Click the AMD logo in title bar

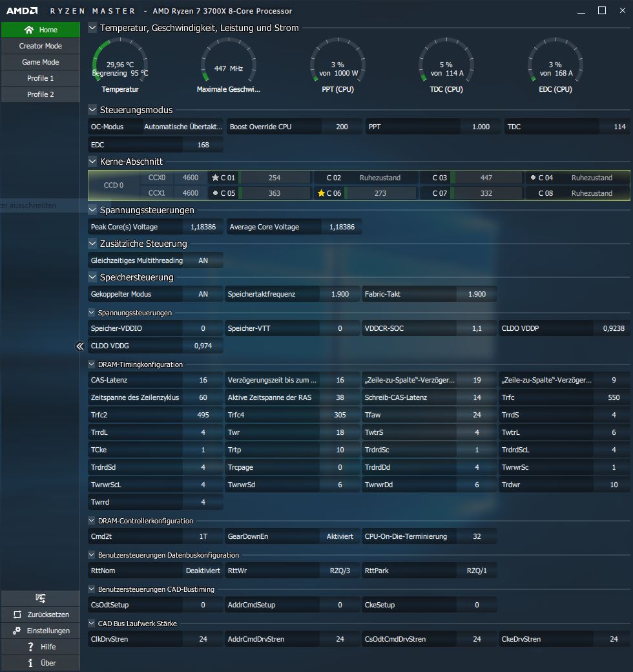tap(22, 11)
